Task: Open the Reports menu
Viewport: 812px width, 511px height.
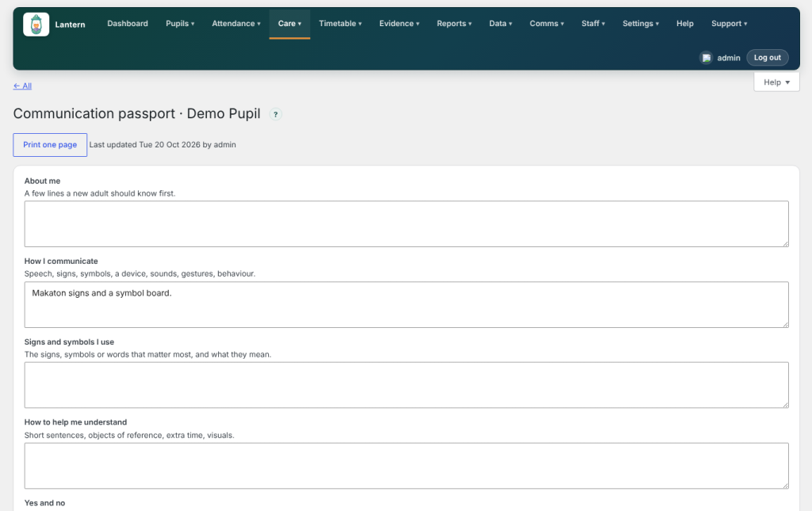Action: click(x=454, y=24)
